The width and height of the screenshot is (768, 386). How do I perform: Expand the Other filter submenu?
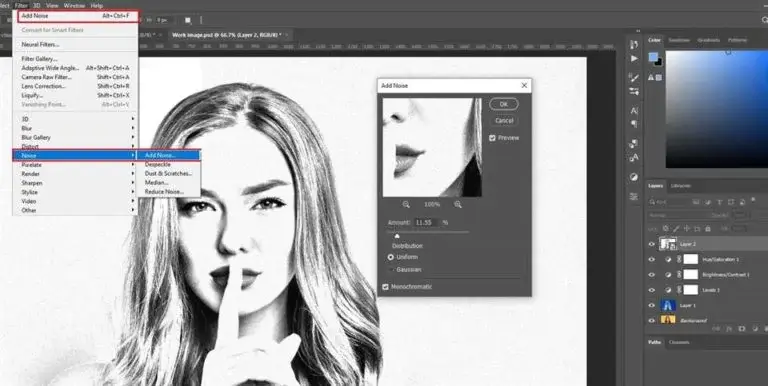(x=75, y=211)
